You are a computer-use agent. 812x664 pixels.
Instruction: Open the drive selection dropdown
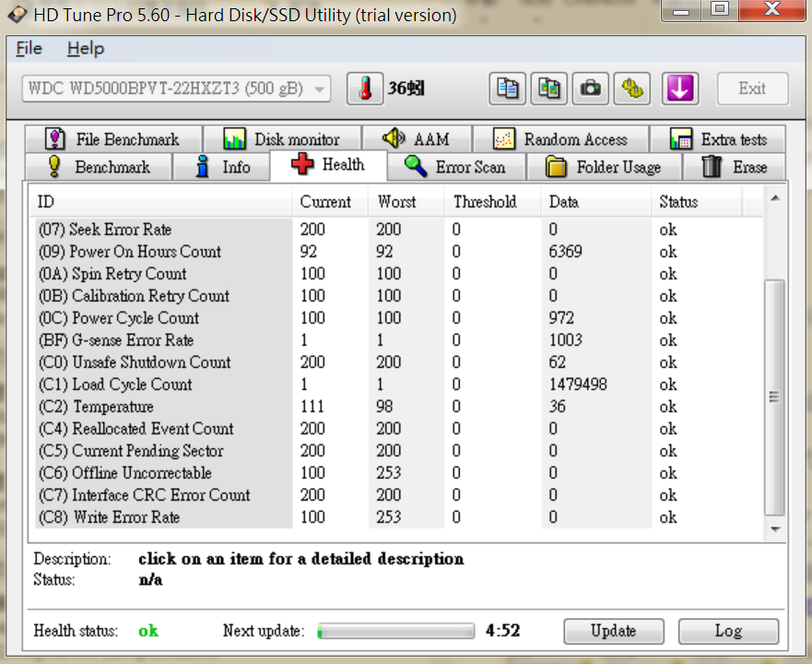point(176,89)
